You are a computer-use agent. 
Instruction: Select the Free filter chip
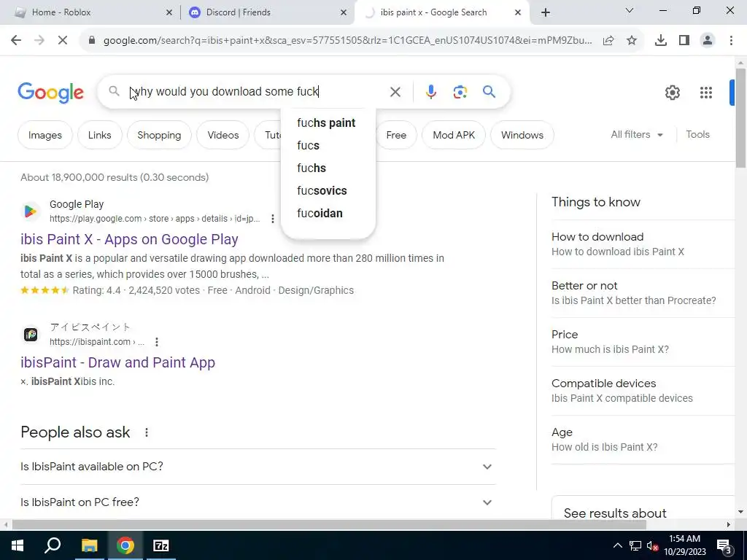point(396,135)
